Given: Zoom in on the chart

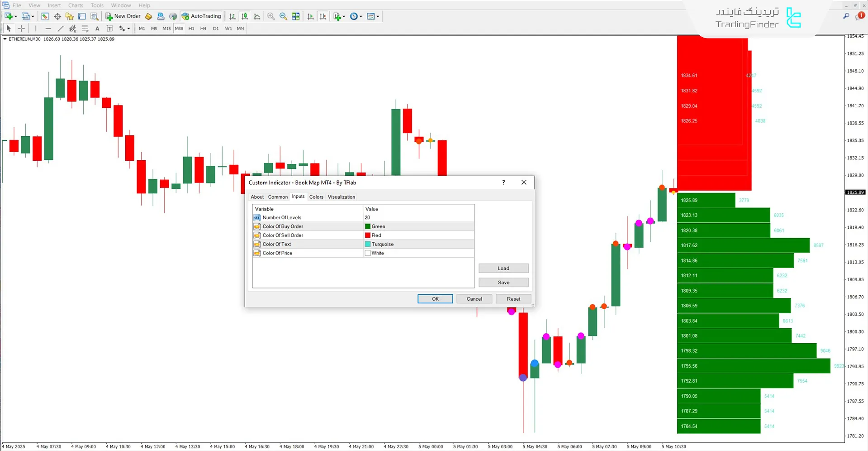Looking at the screenshot, I should [271, 16].
